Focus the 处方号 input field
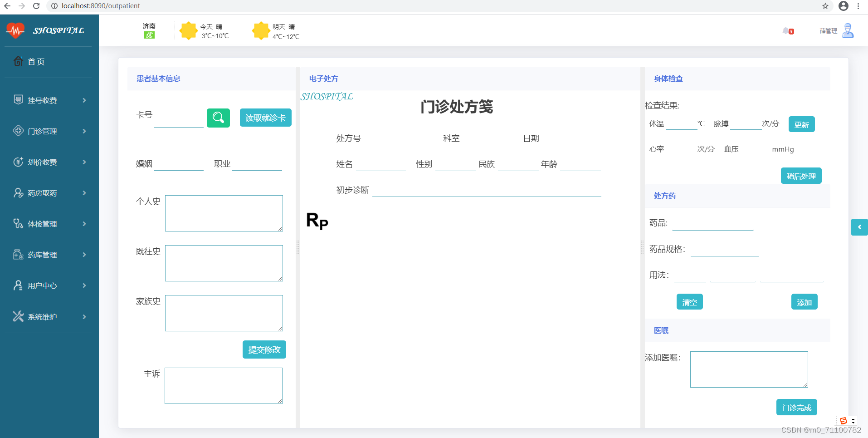 click(403, 138)
